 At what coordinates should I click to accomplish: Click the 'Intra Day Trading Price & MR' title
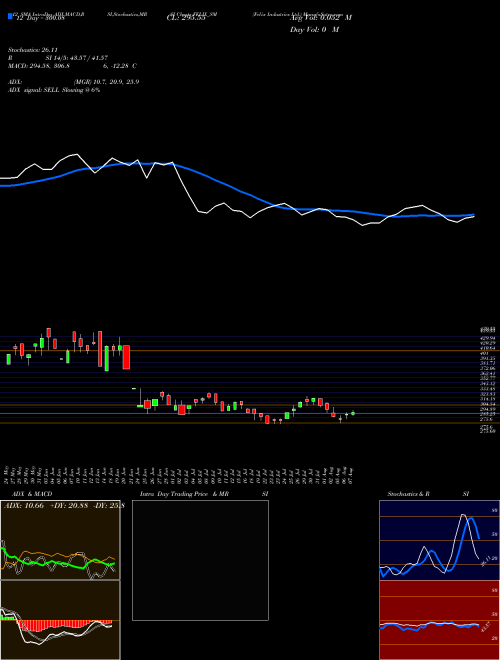point(184,494)
